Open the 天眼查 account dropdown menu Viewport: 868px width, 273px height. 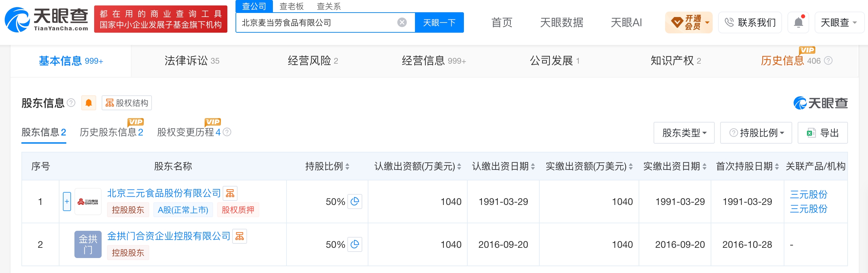pos(839,22)
